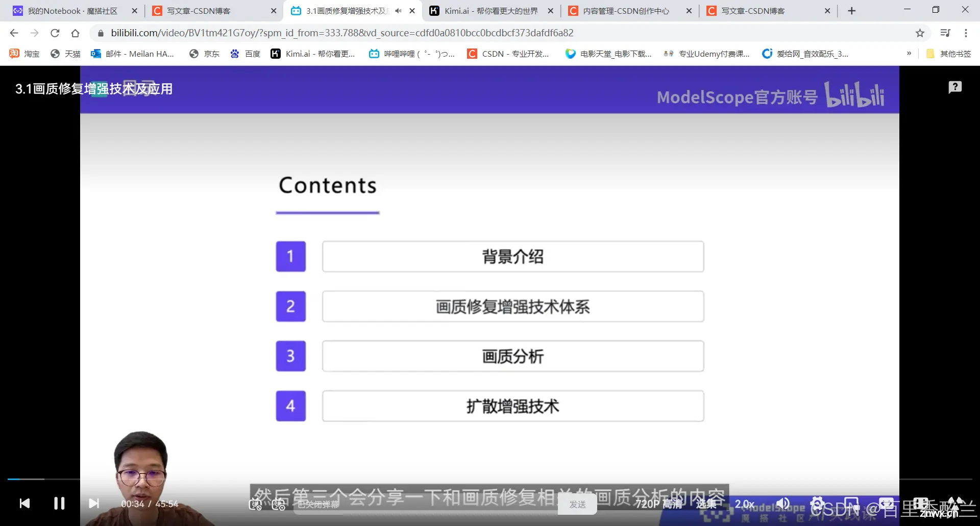Viewport: 980px width, 526px height.
Task: Close the 3.1画质修复增强技术 tab
Action: tap(412, 11)
